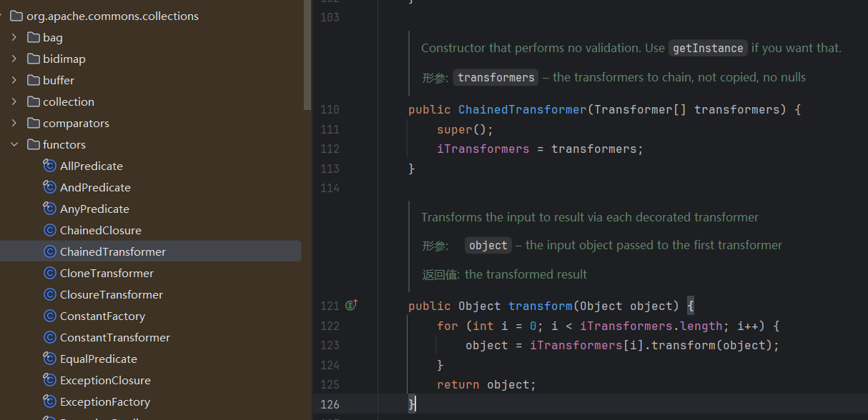Click the transform method name on line 121
The image size is (868, 420).
[x=540, y=306]
